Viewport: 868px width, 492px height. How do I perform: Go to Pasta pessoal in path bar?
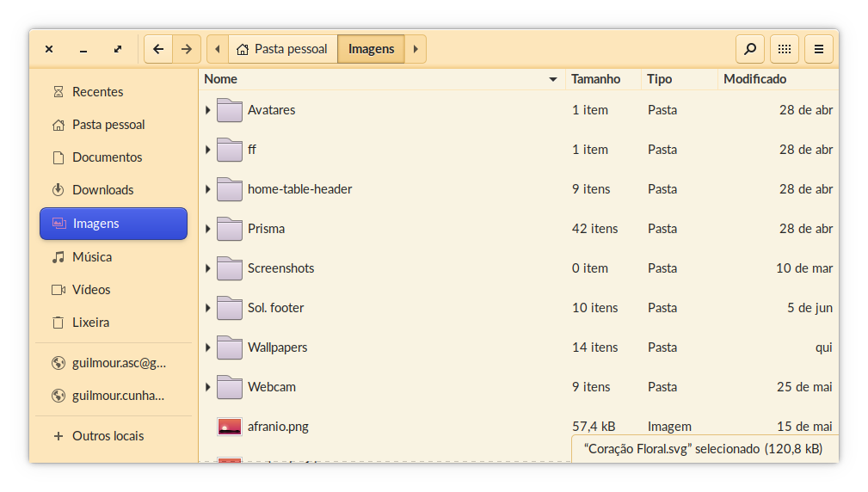282,49
